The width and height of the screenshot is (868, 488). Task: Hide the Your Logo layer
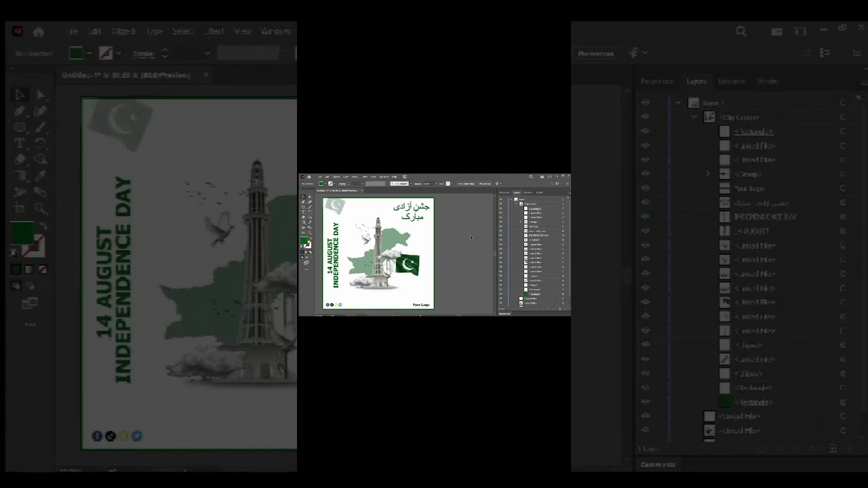(x=645, y=188)
